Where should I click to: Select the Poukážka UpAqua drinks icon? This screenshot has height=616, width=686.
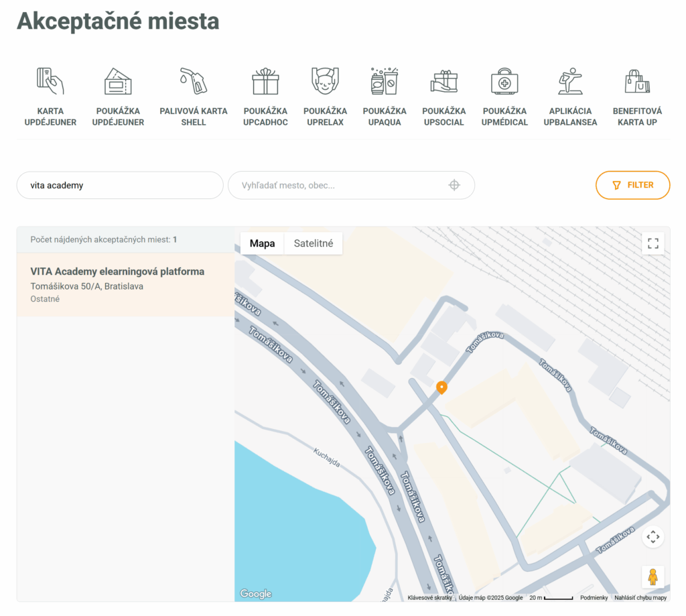pyautogui.click(x=385, y=81)
